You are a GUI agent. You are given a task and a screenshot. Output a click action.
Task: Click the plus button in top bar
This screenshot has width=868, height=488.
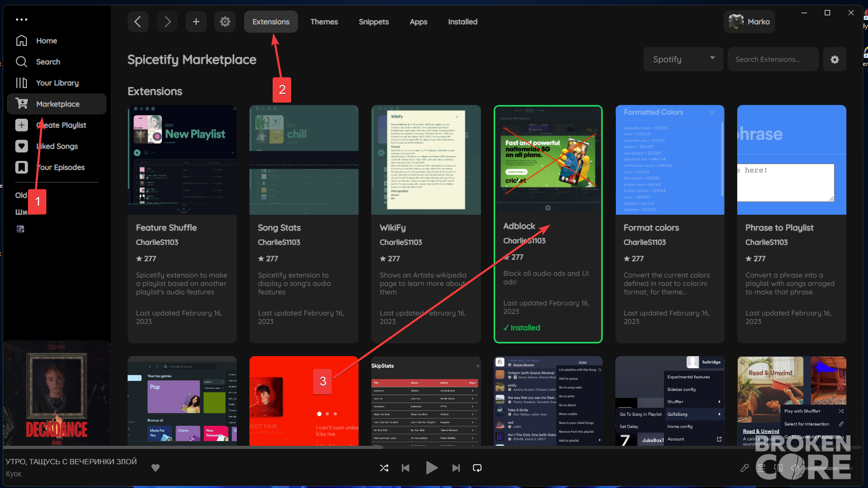click(x=196, y=22)
